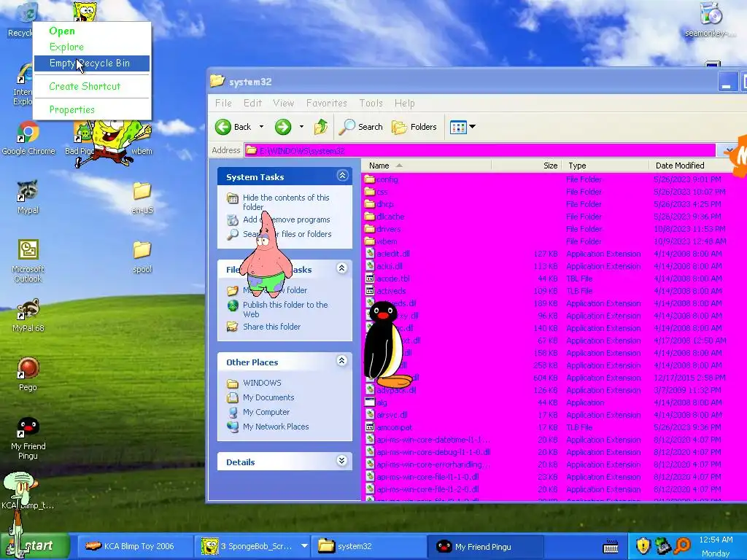Switch to KCA Blimp Toy 2006 taskbar button
This screenshot has width=747, height=560.
tap(134, 546)
